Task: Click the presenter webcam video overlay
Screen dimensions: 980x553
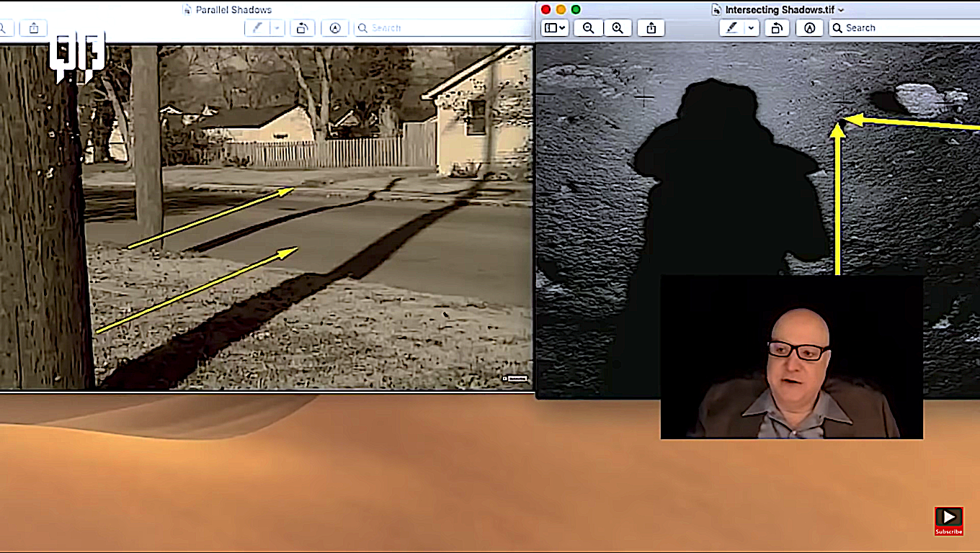Action: point(792,357)
